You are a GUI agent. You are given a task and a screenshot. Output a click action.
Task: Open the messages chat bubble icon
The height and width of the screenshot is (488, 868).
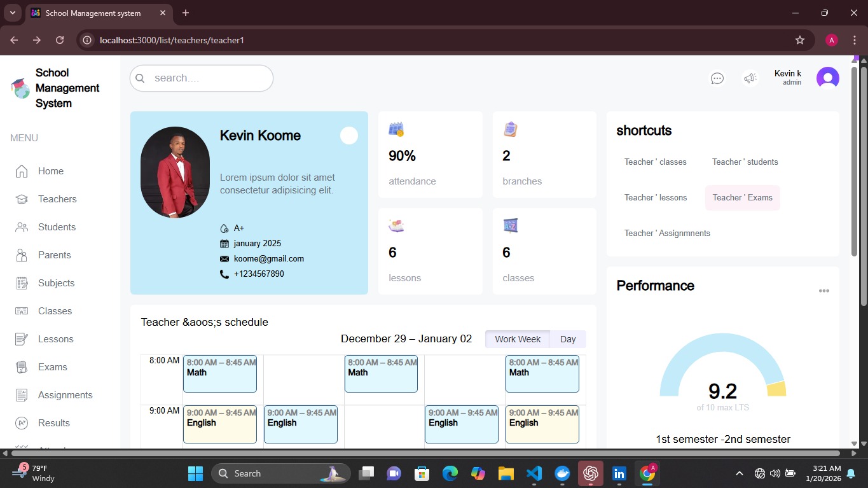[x=717, y=78]
